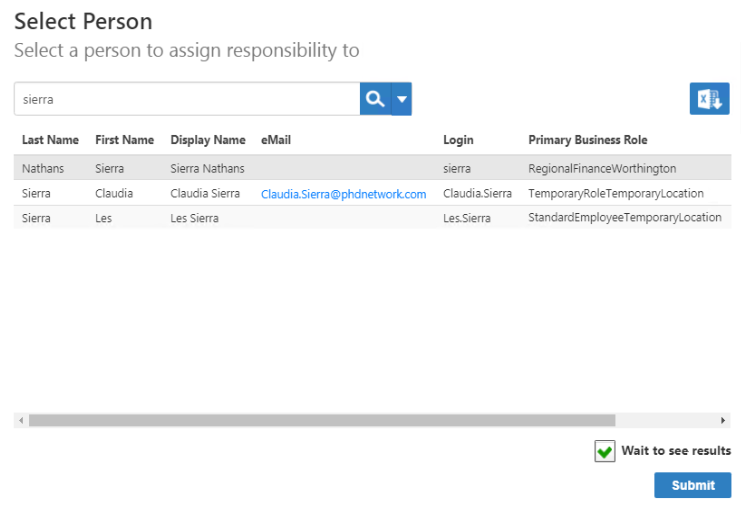Screen dimensions: 741x518
Task: Sort by Primary Business Role column header
Action: click(x=587, y=140)
